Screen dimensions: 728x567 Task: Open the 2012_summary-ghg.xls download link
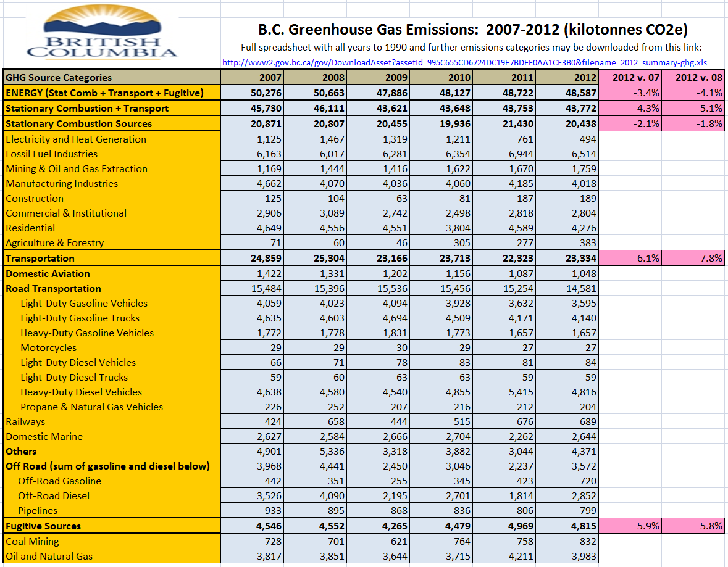point(464,63)
